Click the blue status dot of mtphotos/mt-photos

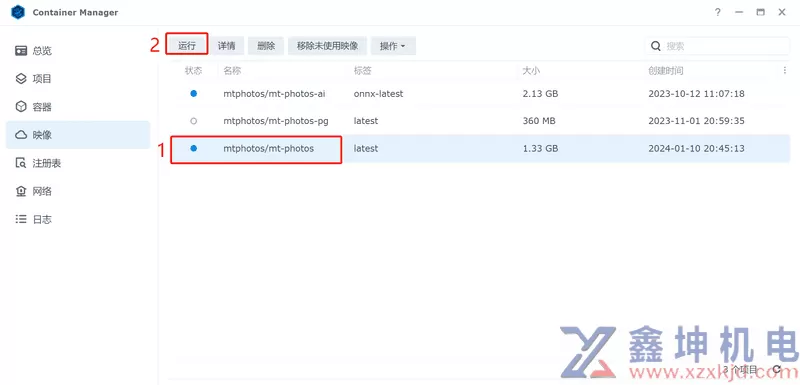[193, 148]
